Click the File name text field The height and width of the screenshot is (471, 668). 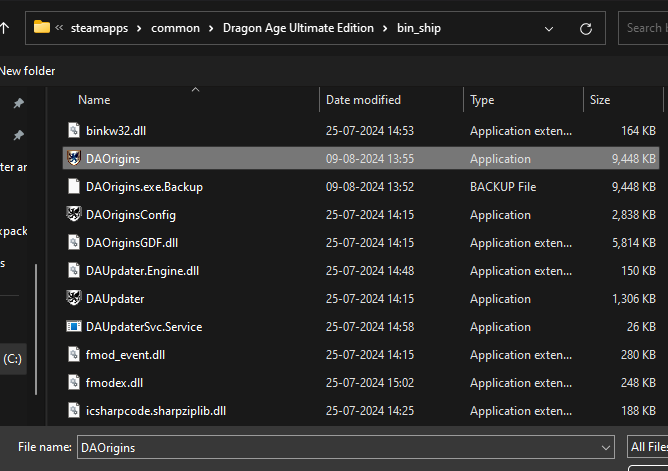point(339,448)
